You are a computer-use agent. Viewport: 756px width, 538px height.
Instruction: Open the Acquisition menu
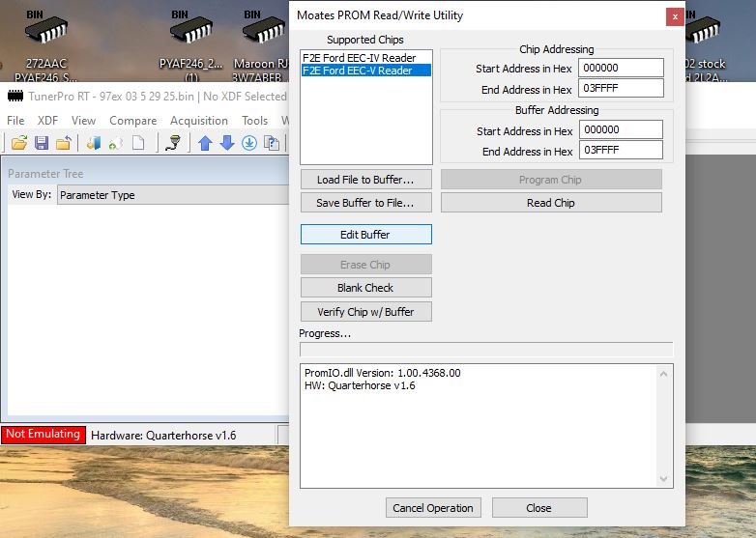point(199,121)
